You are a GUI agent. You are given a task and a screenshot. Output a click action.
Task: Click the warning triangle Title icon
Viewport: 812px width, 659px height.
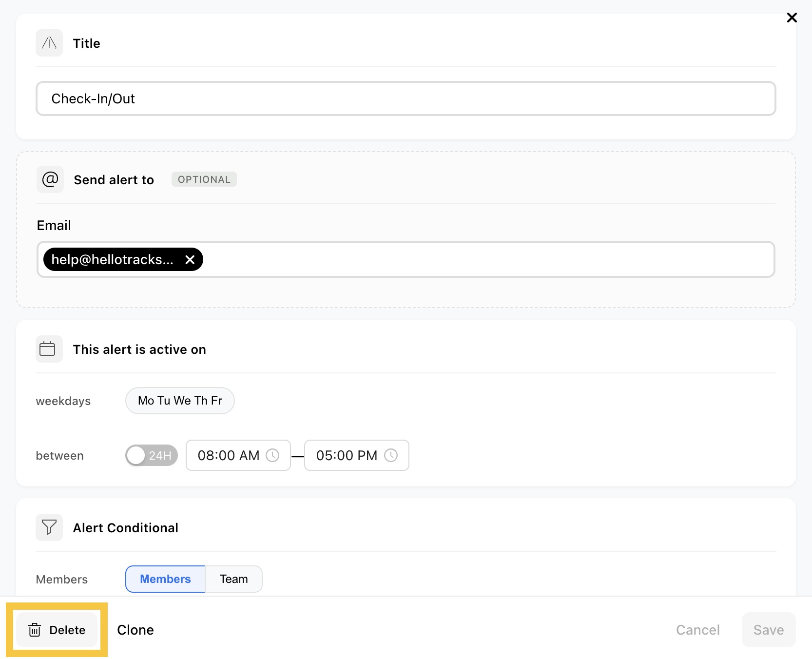[49, 43]
